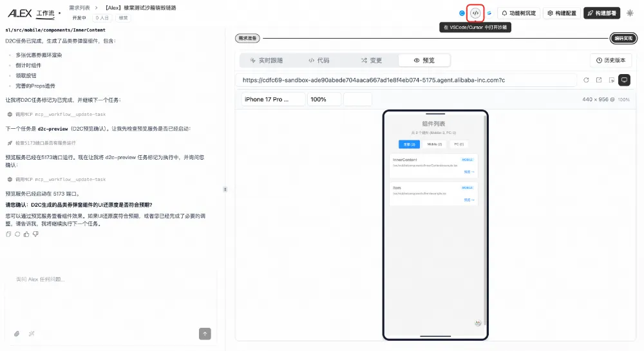Refresh the preview page icon
The width and height of the screenshot is (644, 351).
(x=586, y=80)
